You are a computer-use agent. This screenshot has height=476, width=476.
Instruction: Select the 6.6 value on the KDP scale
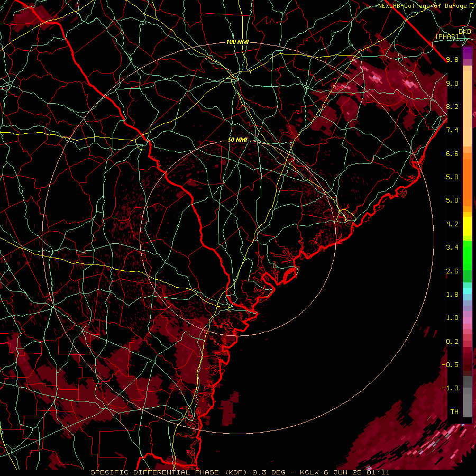point(452,153)
